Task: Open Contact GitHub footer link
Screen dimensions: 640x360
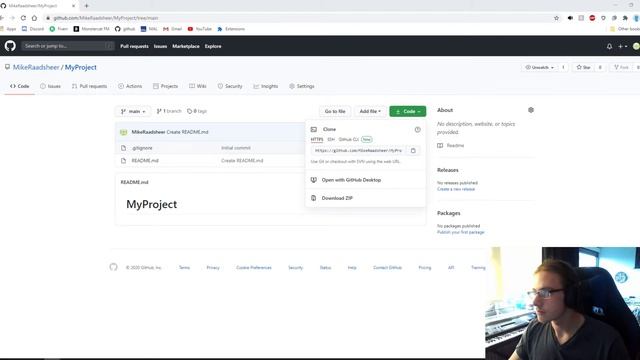Action: [x=387, y=268]
